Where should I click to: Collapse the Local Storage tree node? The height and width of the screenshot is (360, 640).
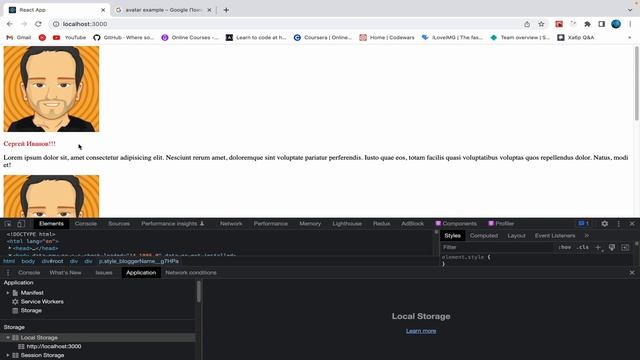pos(7,338)
